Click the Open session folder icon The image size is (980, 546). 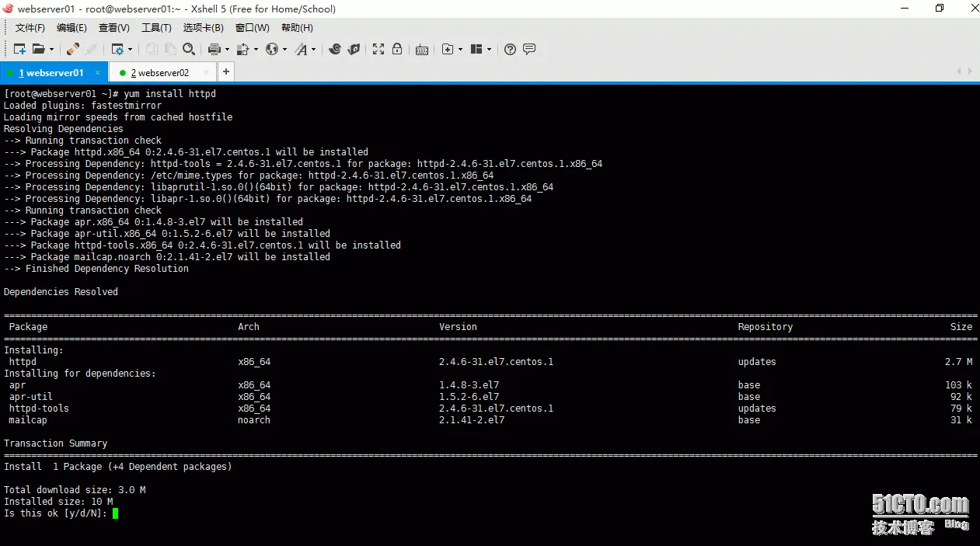[x=38, y=49]
